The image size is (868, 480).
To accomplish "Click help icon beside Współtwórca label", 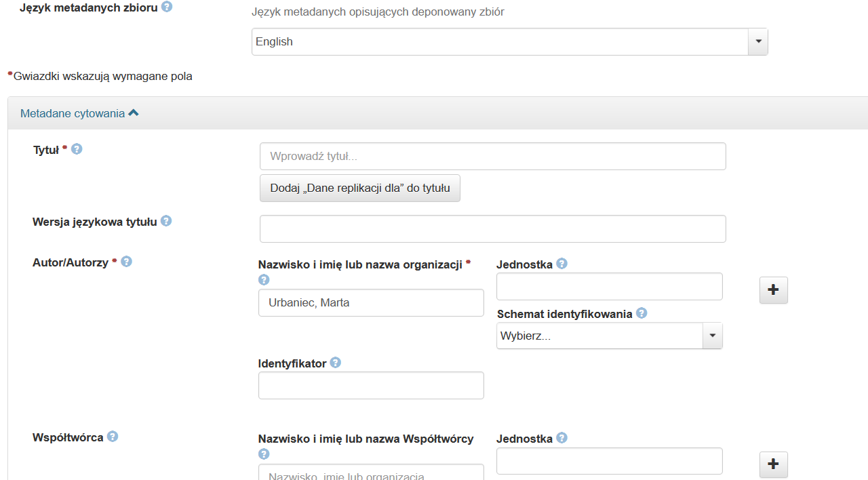I will 113,437.
